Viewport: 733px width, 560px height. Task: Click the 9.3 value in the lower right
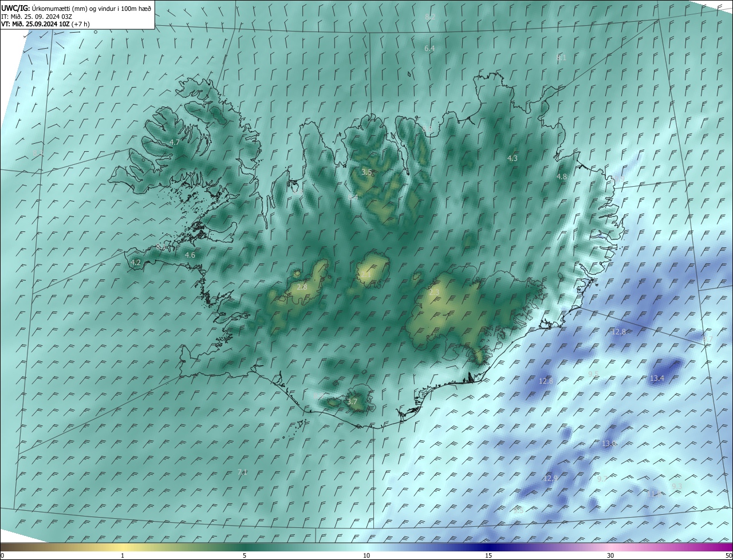click(677, 486)
